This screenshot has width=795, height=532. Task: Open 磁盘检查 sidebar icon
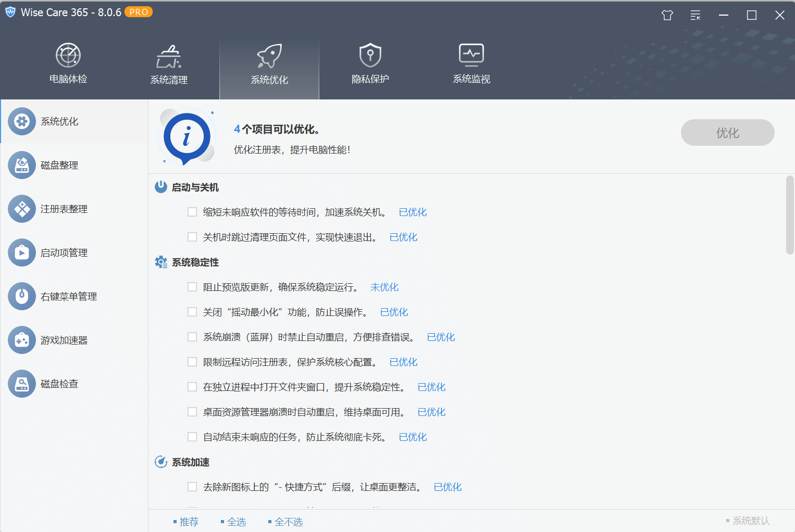pos(22,384)
